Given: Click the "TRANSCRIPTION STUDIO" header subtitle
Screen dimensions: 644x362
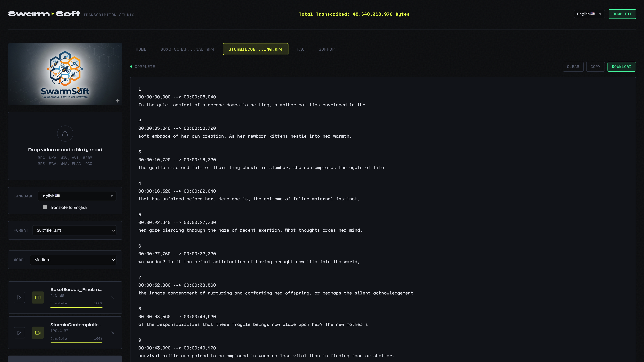Looking at the screenshot, I should coord(109,15).
